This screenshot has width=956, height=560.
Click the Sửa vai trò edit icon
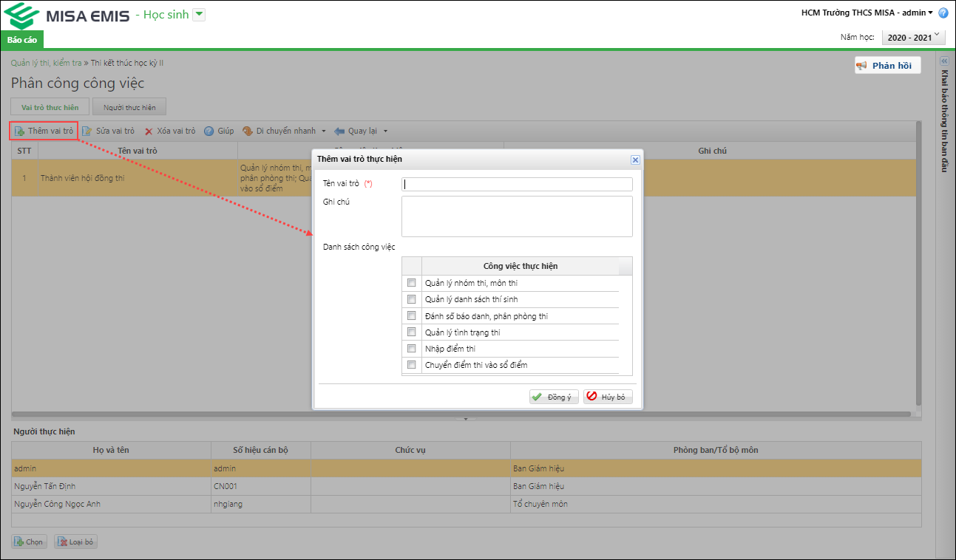click(87, 132)
